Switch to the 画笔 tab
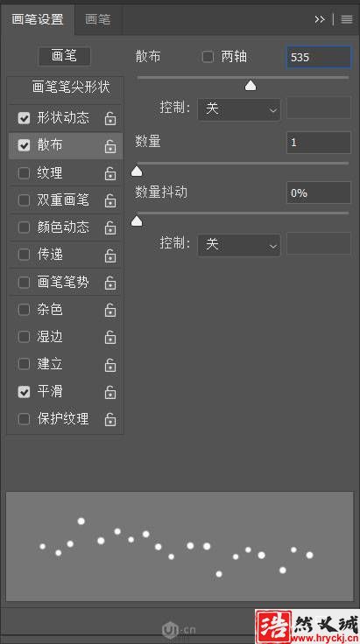360x644 pixels. pos(98,19)
